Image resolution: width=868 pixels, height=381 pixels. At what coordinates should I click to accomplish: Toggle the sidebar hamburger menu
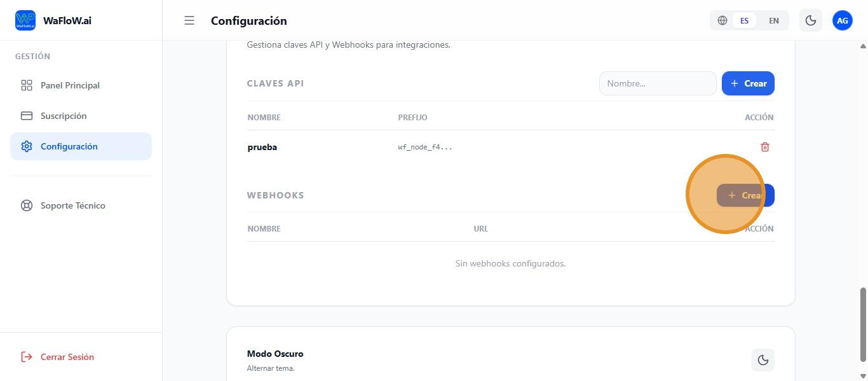tap(189, 20)
